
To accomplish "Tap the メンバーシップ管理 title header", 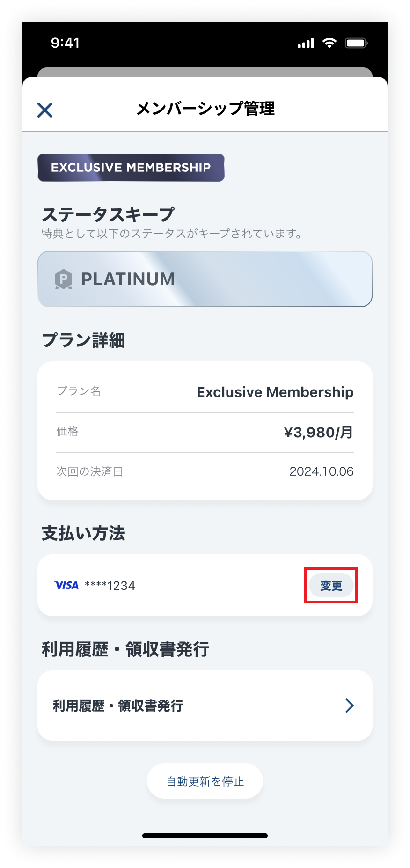I will click(205, 109).
